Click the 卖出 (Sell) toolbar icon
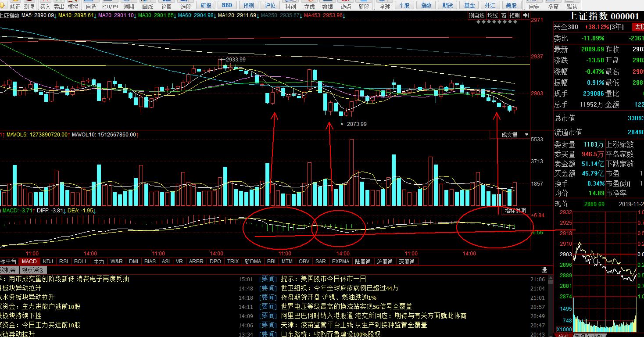Screen dimensions: 644x337 tap(59, 5)
